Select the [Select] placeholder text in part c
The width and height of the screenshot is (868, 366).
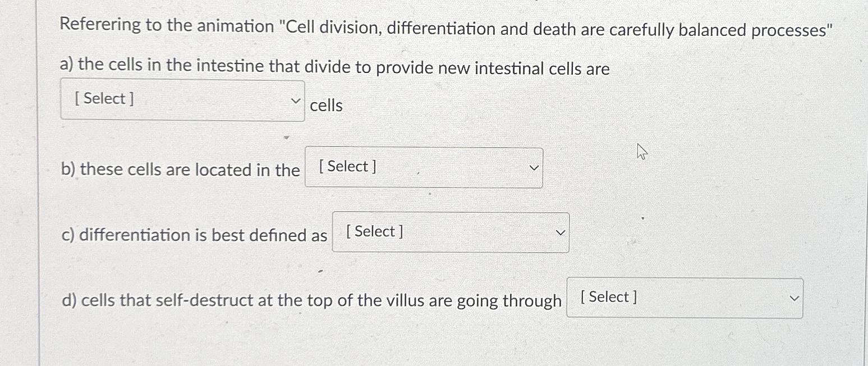pyautogui.click(x=374, y=231)
